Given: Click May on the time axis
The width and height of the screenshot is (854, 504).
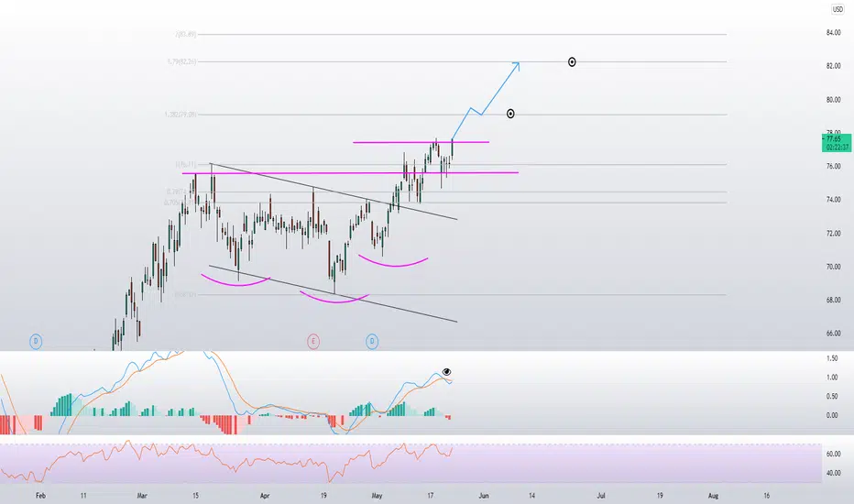Looking at the screenshot, I should tap(377, 496).
